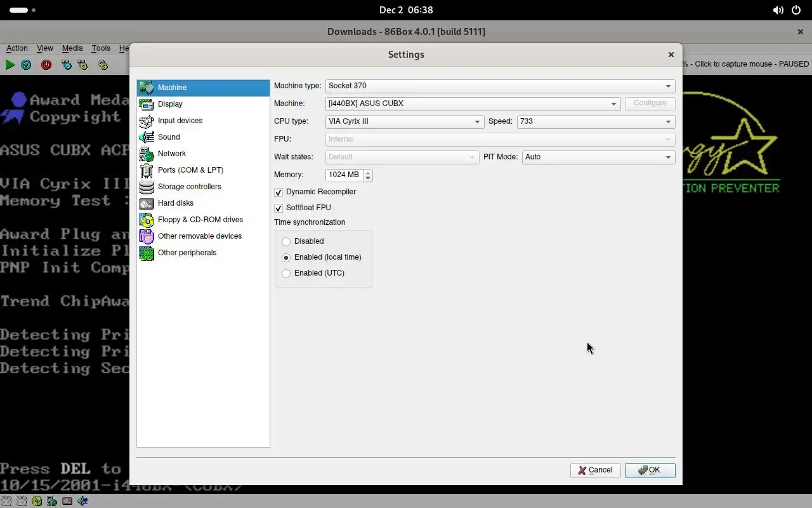Open the Network settings category
The image size is (812, 508).
pos(203,154)
